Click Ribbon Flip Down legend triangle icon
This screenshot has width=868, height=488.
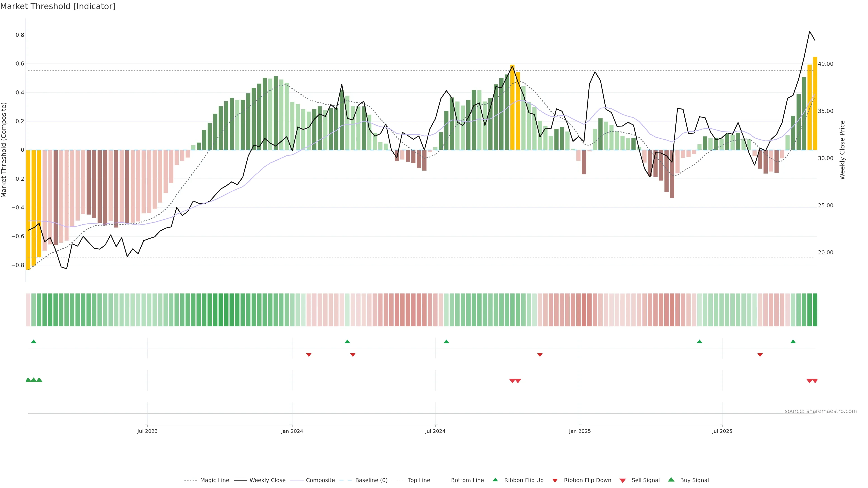tap(555, 481)
